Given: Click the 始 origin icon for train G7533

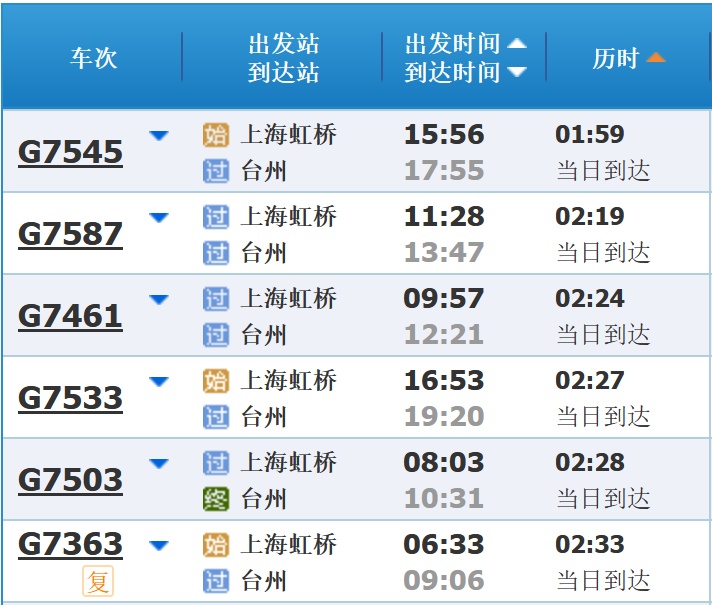Looking at the screenshot, I should pyautogui.click(x=216, y=381).
